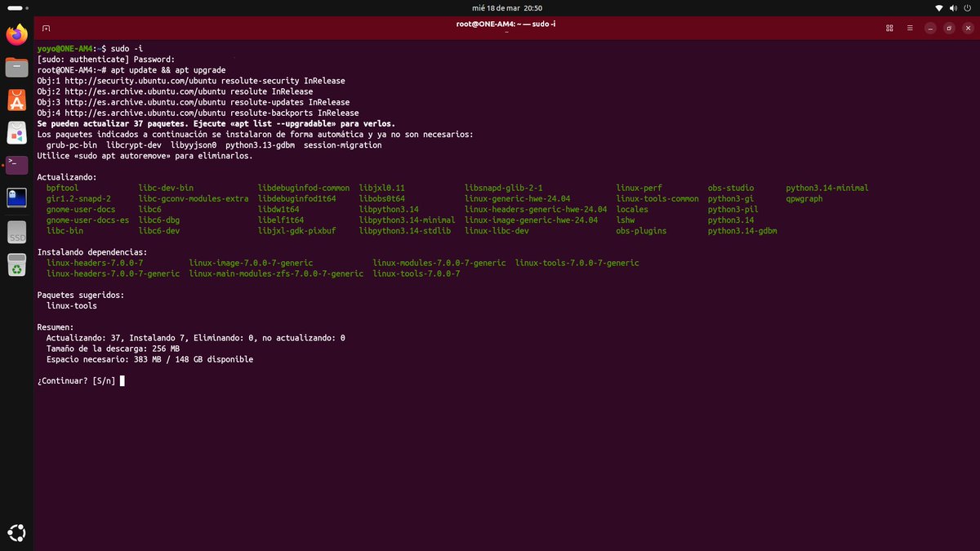Click the linux-tools-common package name
This screenshot has width=980, height=551.
[x=657, y=198]
